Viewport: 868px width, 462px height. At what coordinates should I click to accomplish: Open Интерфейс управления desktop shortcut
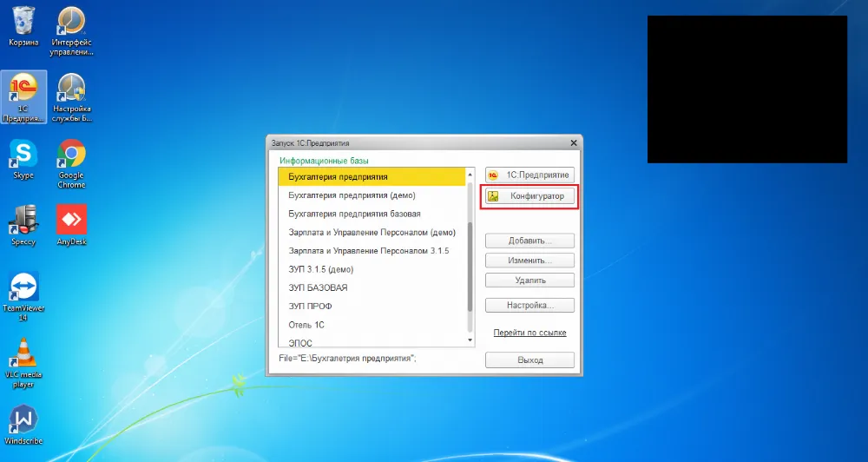coord(71,31)
